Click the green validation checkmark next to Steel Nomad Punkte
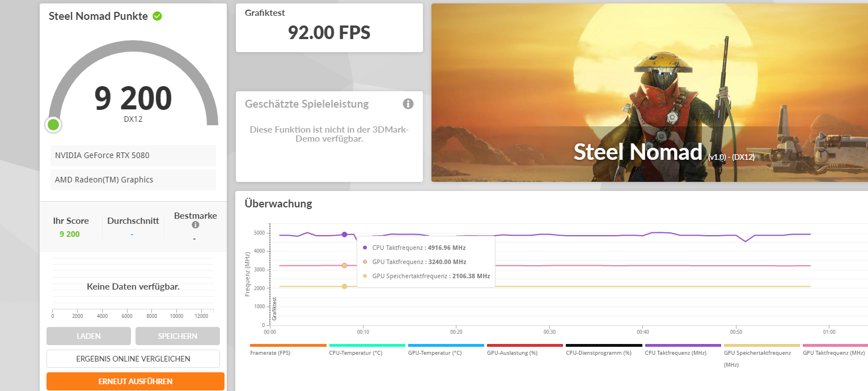Screen dimensions: 868x391 click(x=157, y=16)
